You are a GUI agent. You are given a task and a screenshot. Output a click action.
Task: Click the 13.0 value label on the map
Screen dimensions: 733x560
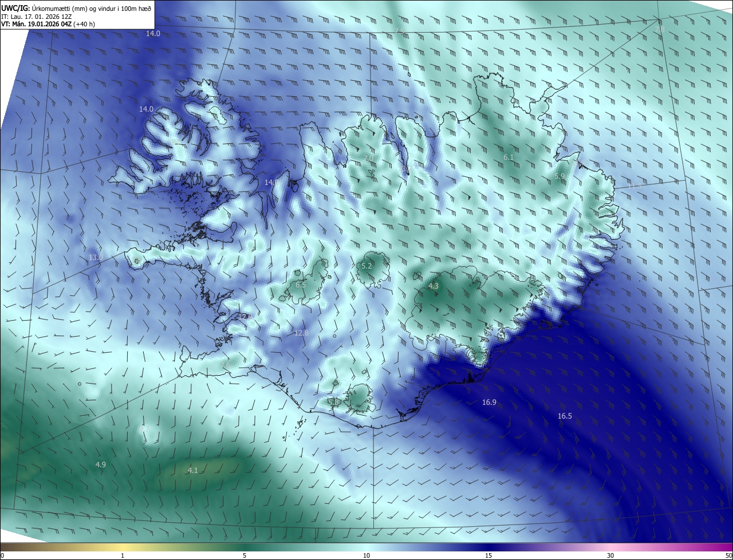[96, 258]
